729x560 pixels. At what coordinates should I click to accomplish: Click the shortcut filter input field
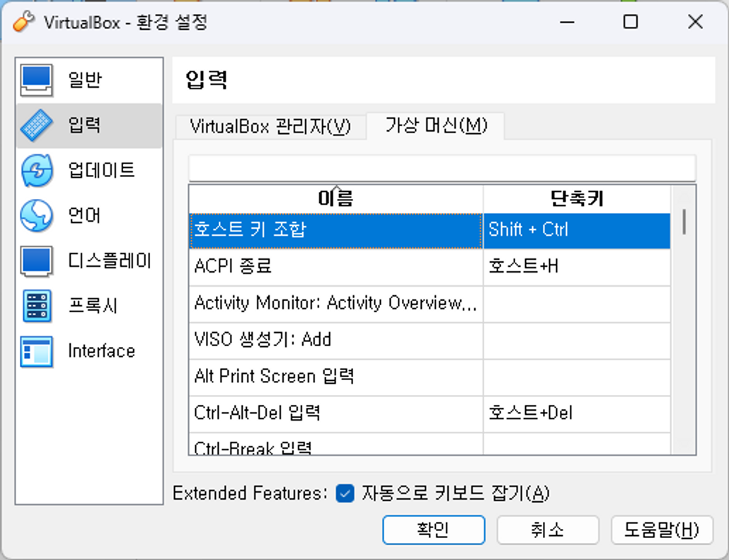(x=442, y=168)
